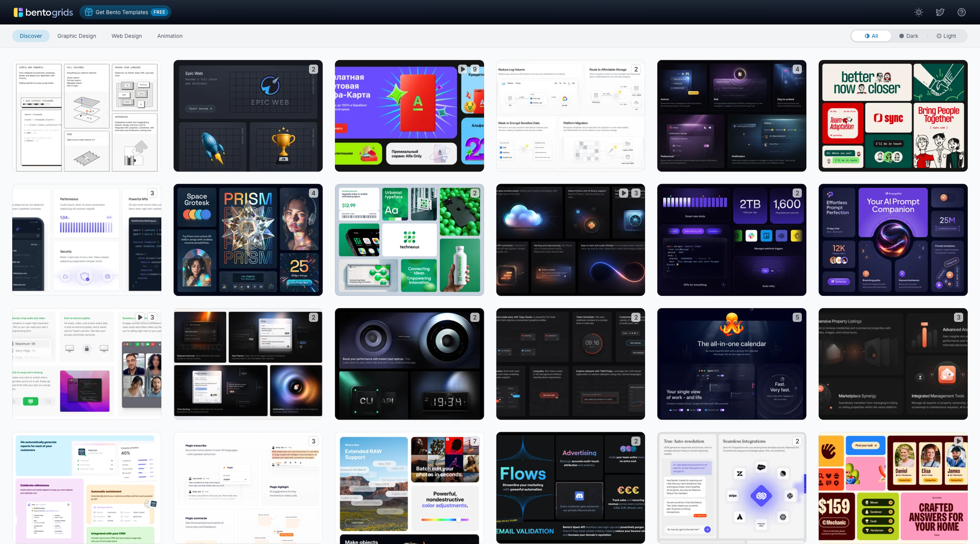Image resolution: width=980 pixels, height=544 pixels.
Task: Open Twitter via the bird icon
Action: tap(940, 12)
